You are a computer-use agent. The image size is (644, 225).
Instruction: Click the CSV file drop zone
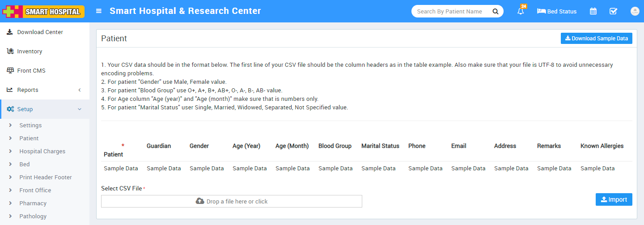point(232,201)
